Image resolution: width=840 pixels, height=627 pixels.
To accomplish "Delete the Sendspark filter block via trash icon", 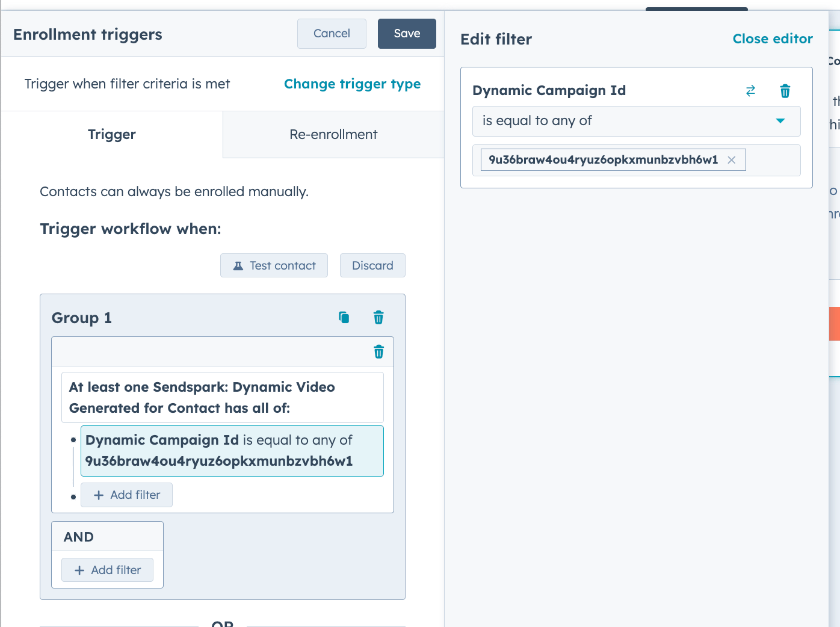I will click(378, 351).
